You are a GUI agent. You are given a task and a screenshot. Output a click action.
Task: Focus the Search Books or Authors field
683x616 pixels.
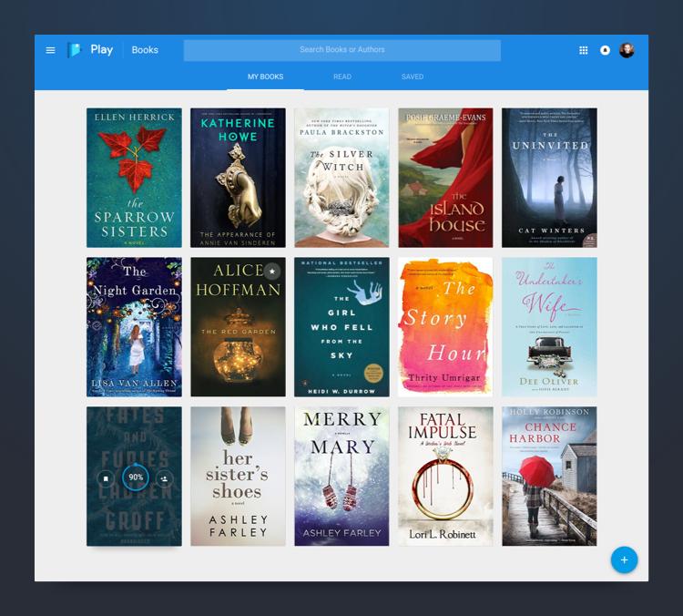pos(341,50)
